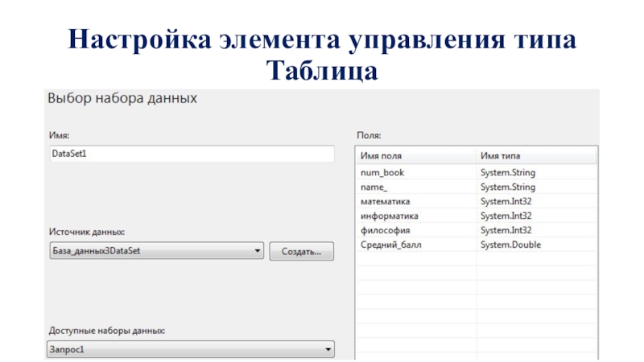This screenshot has height=362, width=644.
Task: Select the информатика field name cell
Action: 389,216
